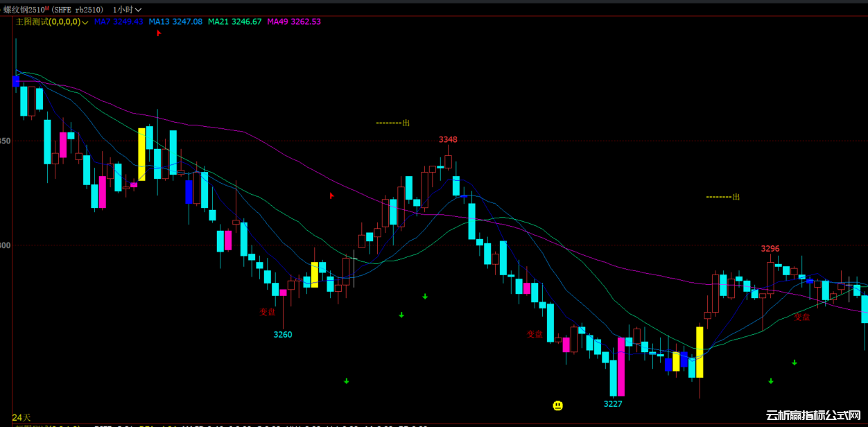
Task: Select the MA7 legend label
Action: [x=102, y=22]
